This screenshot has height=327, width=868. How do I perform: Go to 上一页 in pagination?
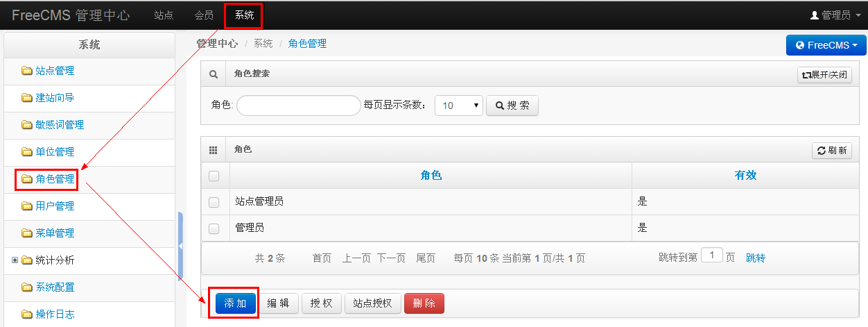coord(357,258)
